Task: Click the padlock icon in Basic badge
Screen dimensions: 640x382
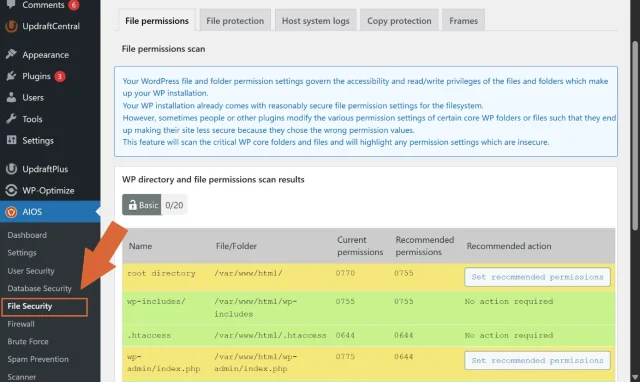Action: 132,205
